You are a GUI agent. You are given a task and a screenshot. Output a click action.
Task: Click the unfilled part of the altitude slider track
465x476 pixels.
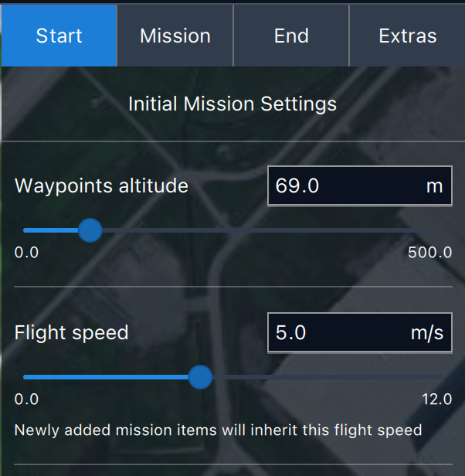pyautogui.click(x=270, y=230)
